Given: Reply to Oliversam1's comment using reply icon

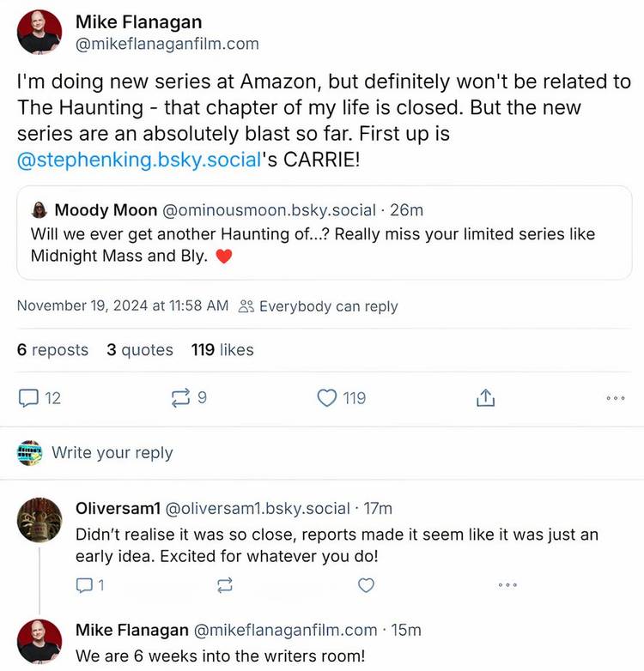Looking at the screenshot, I should tap(84, 585).
